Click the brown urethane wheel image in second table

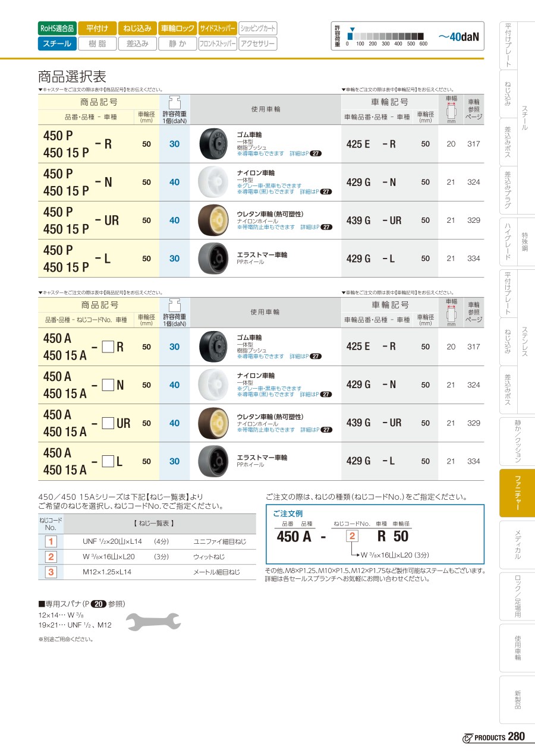click(x=212, y=423)
